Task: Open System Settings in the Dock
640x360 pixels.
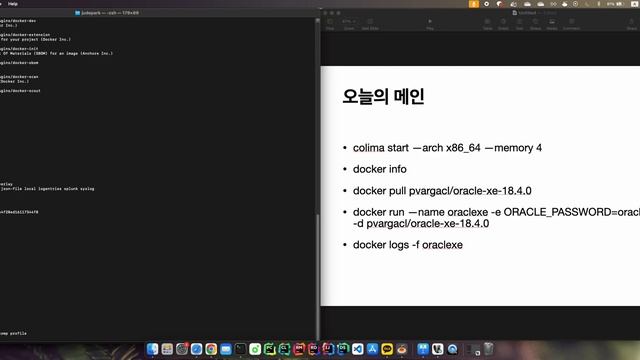Action: 182,349
